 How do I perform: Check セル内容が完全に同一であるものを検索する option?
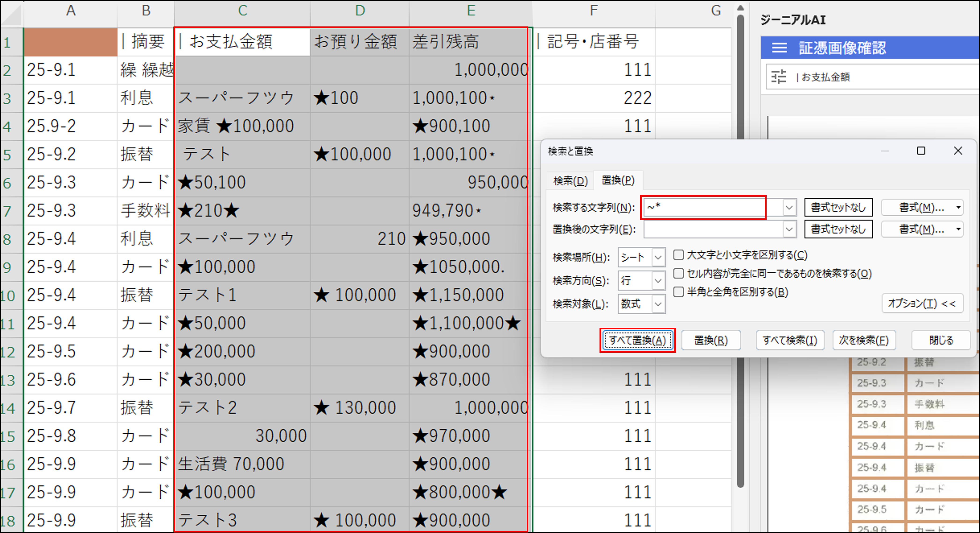[678, 274]
